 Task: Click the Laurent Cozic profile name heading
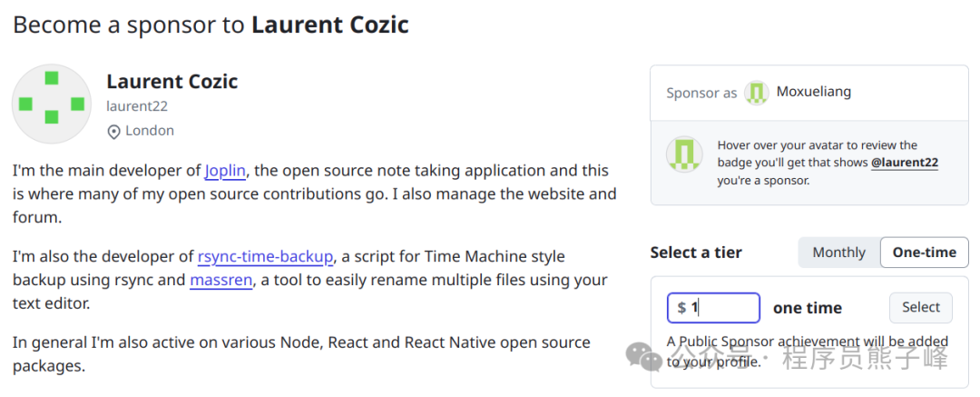point(171,82)
